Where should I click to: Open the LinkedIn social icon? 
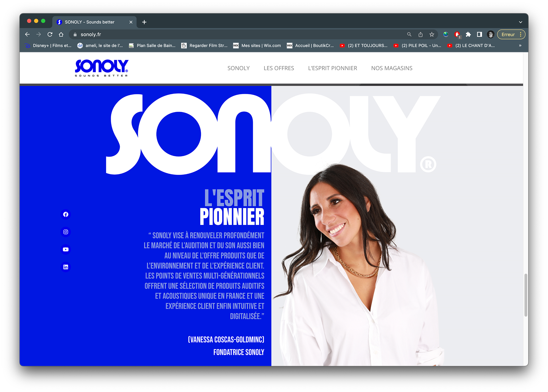pos(66,267)
